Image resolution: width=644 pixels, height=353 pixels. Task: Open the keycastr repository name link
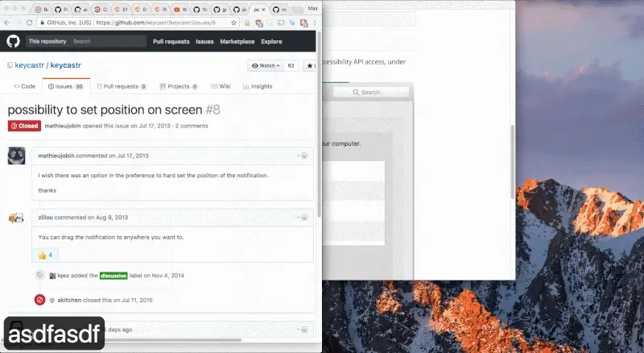(x=72, y=65)
